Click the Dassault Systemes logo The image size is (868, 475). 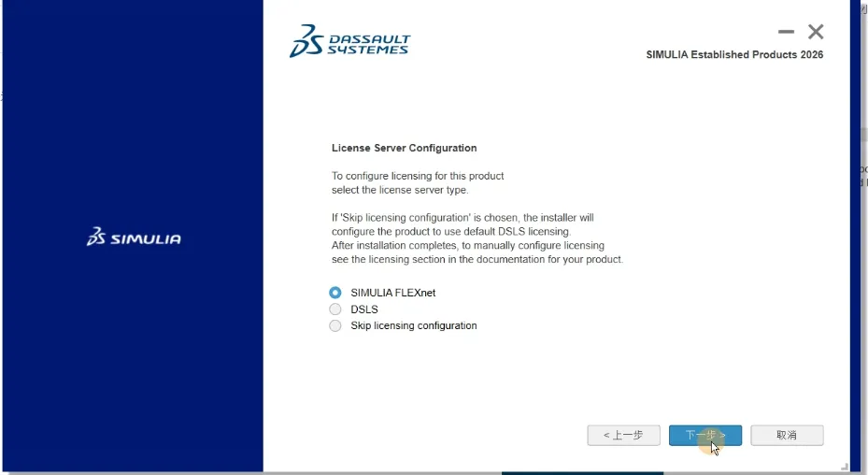(349, 41)
